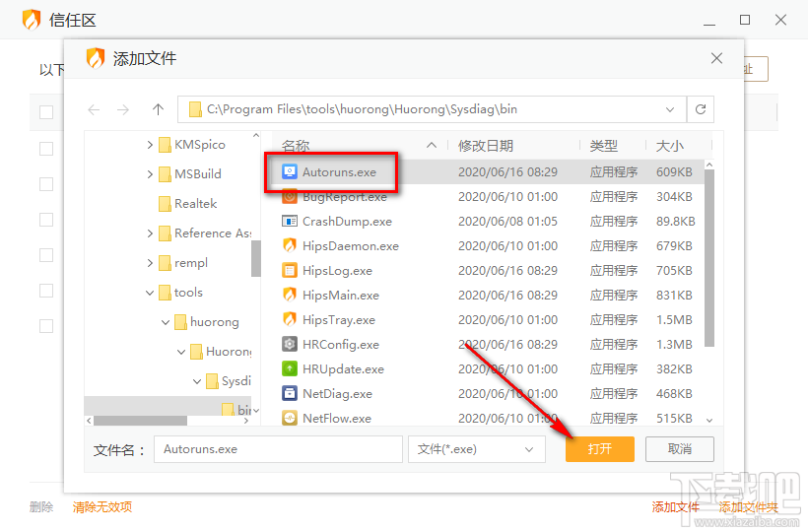Sort by 类型 column header

click(x=603, y=146)
